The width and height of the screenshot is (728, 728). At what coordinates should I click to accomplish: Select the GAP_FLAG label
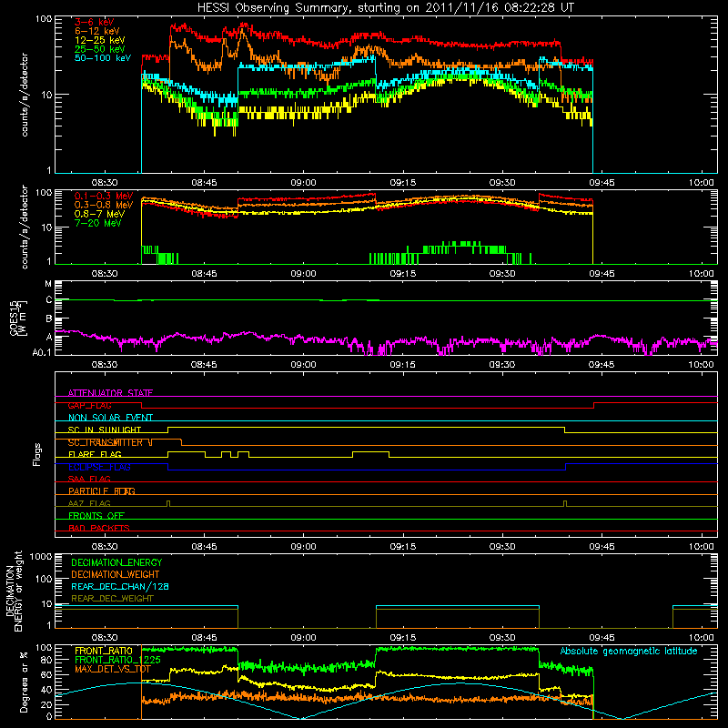pos(89,405)
